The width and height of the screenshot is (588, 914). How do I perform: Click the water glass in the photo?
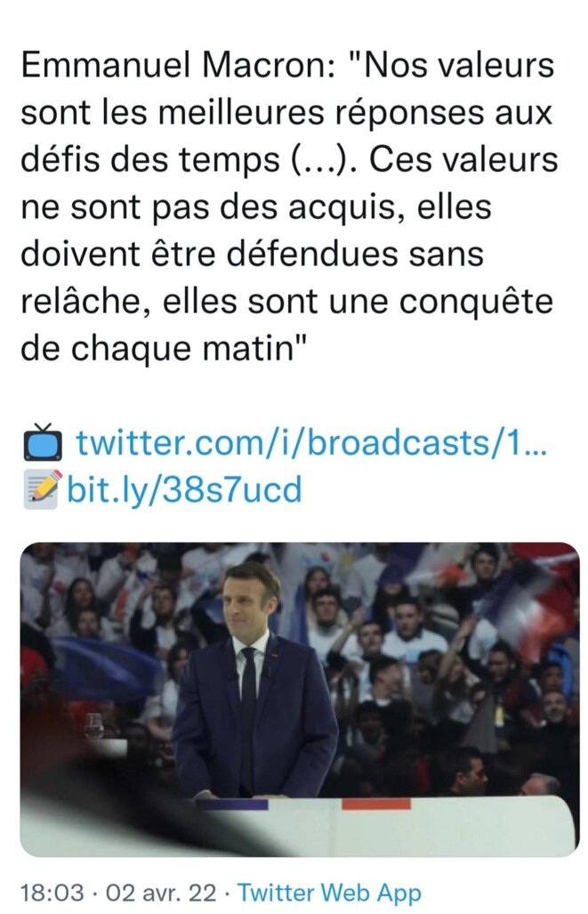click(x=93, y=727)
